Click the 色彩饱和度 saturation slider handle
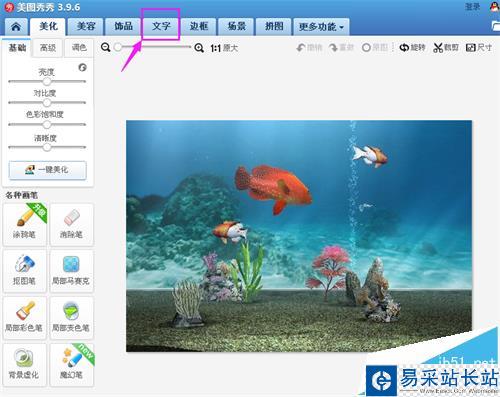Viewport: 500px width, 397px height. tap(47, 125)
